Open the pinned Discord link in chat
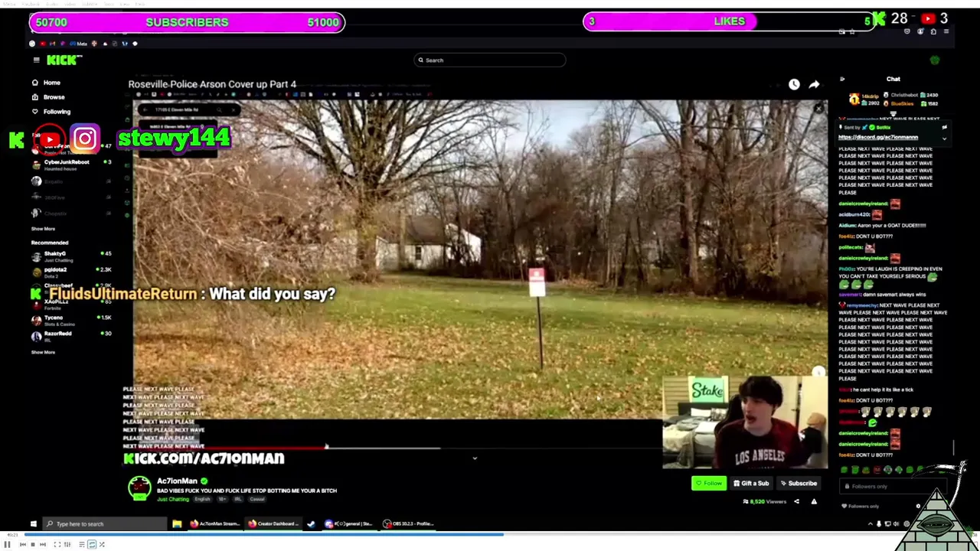The width and height of the screenshot is (980, 551). coord(878,137)
